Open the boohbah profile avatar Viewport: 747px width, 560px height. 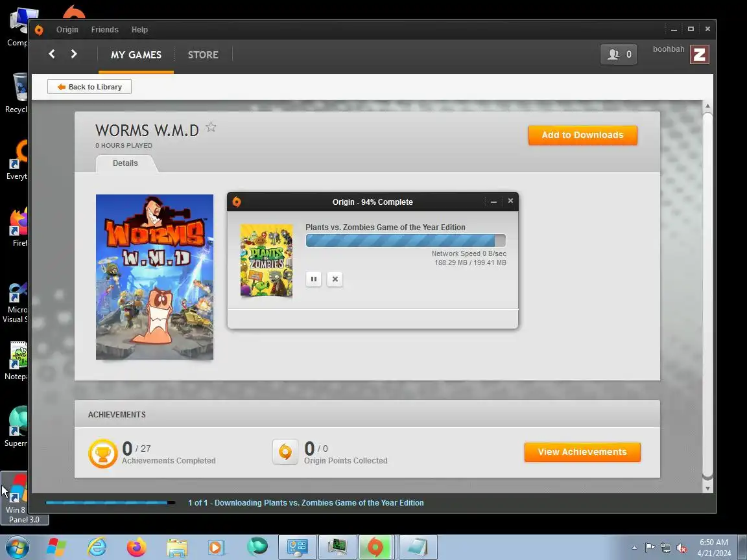point(700,54)
